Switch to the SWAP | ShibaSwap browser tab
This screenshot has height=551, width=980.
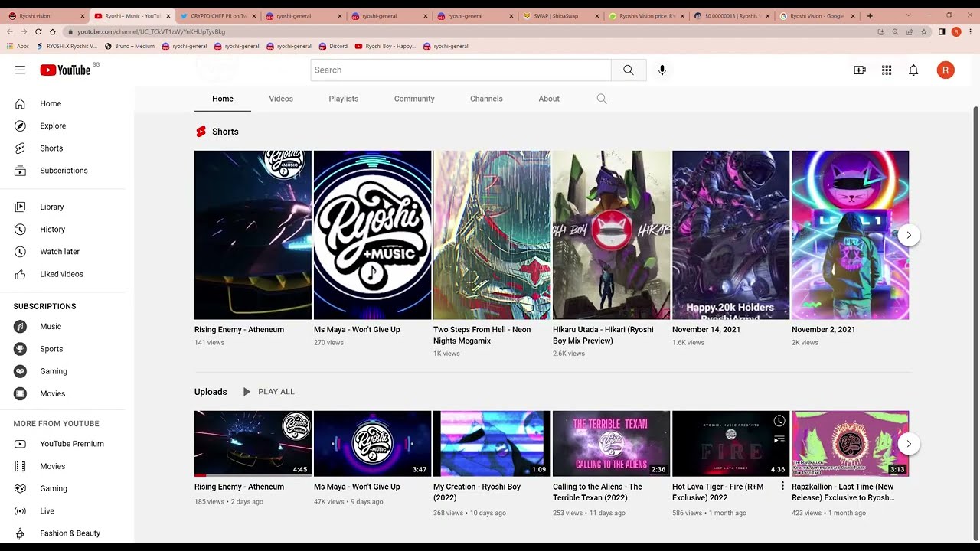coord(561,15)
